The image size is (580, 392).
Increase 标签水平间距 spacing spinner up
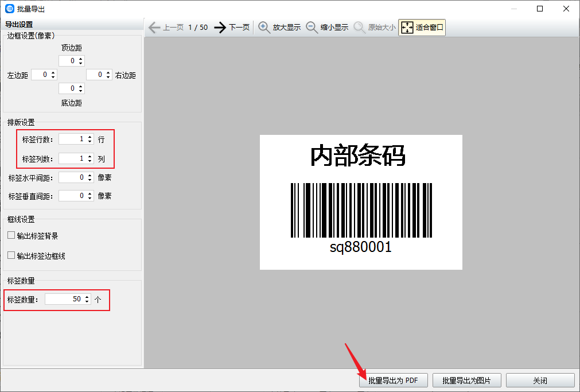tap(90, 175)
